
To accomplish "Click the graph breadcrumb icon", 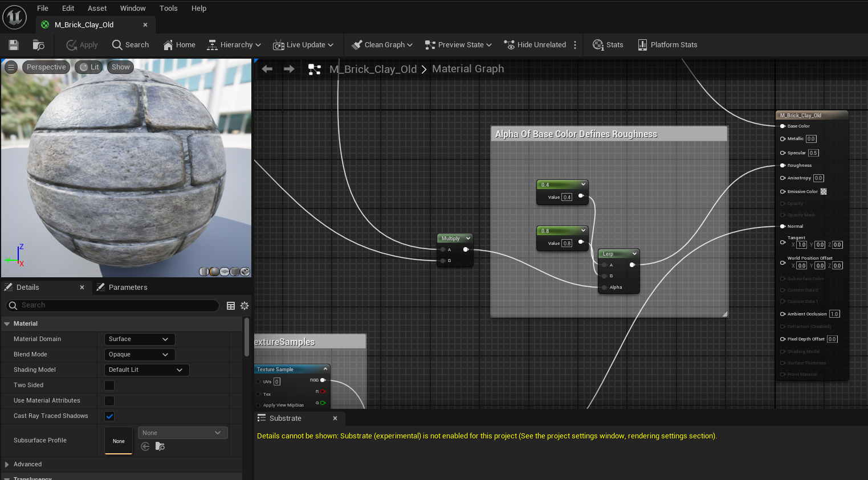I will click(315, 69).
